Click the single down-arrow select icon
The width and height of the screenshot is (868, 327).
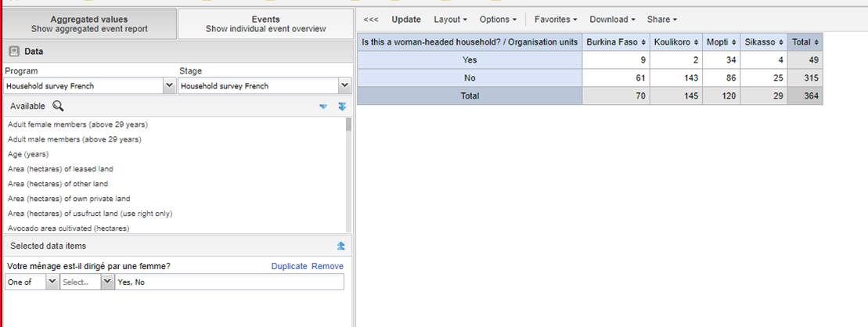click(x=323, y=106)
